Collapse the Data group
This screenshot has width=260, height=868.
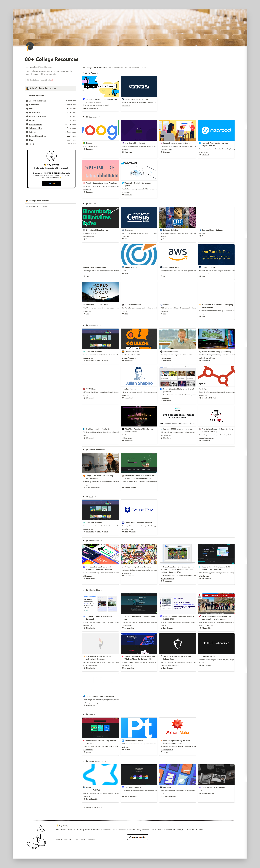tap(84, 204)
